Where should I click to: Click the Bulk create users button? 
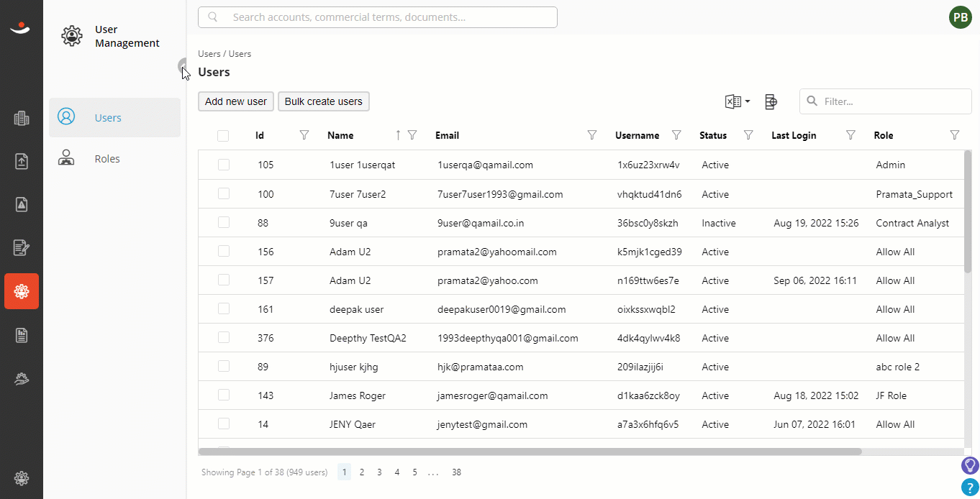324,101
